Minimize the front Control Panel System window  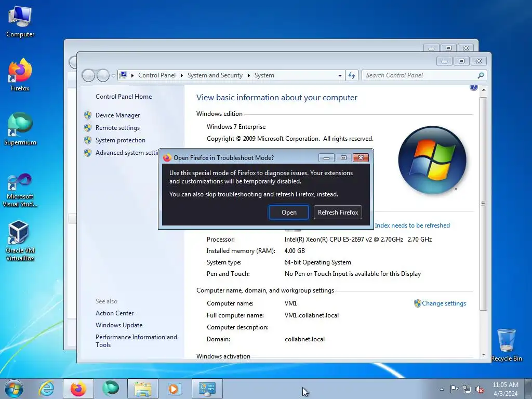tap(445, 61)
